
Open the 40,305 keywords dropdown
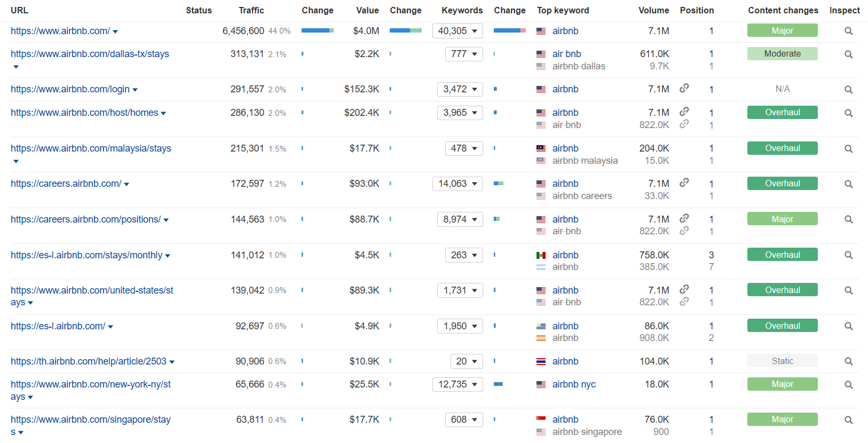pyautogui.click(x=457, y=31)
